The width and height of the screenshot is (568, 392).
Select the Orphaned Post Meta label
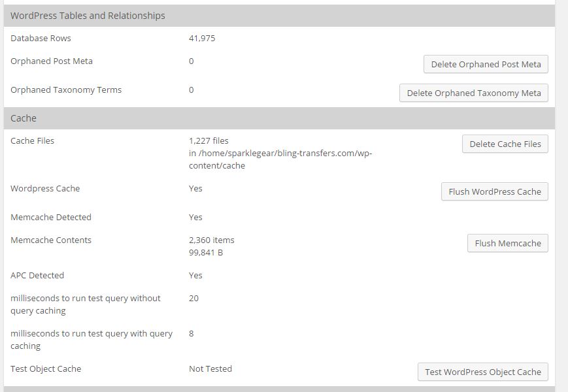pyautogui.click(x=52, y=61)
